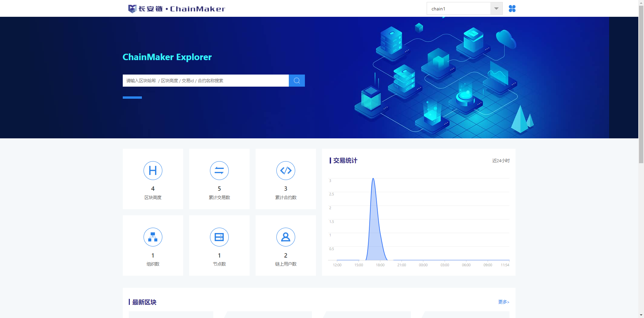Click contract count value 3
Screen dimensions: 644x318
point(286,189)
